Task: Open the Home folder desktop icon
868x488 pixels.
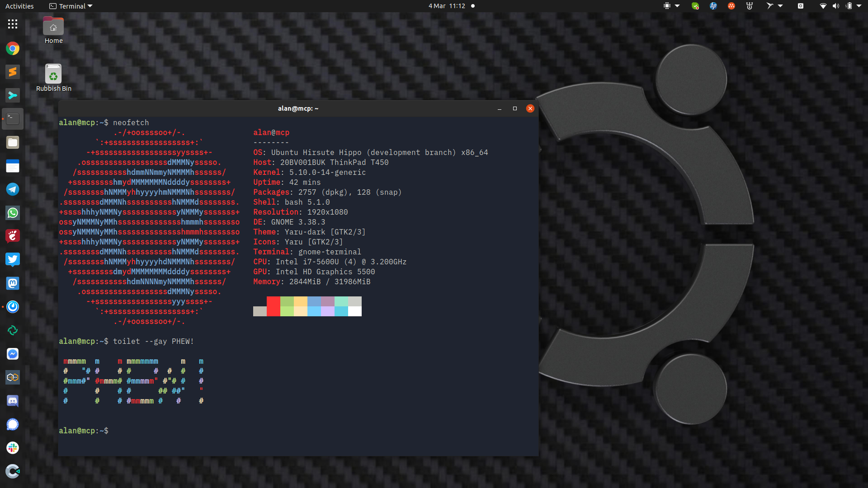Action: point(53,30)
